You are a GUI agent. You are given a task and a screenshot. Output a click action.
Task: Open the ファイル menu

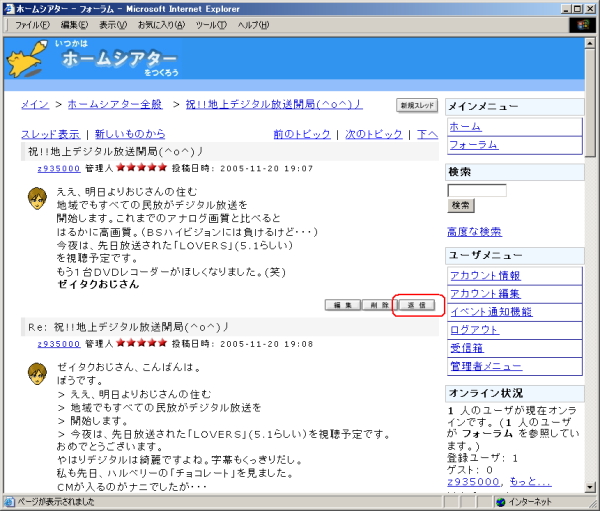pos(32,25)
